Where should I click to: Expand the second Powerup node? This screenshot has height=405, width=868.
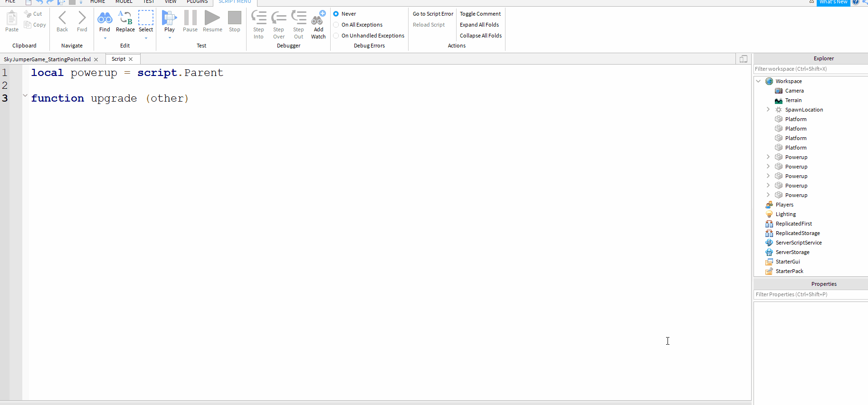click(768, 167)
